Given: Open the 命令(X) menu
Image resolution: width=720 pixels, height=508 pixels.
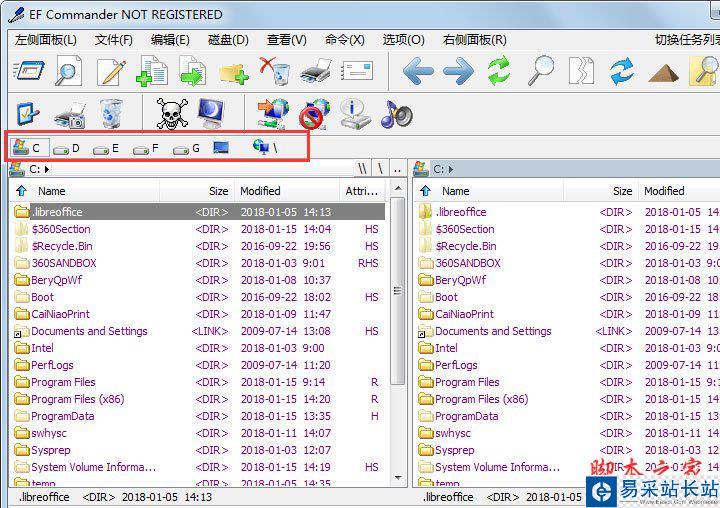Looking at the screenshot, I should pyautogui.click(x=344, y=40).
